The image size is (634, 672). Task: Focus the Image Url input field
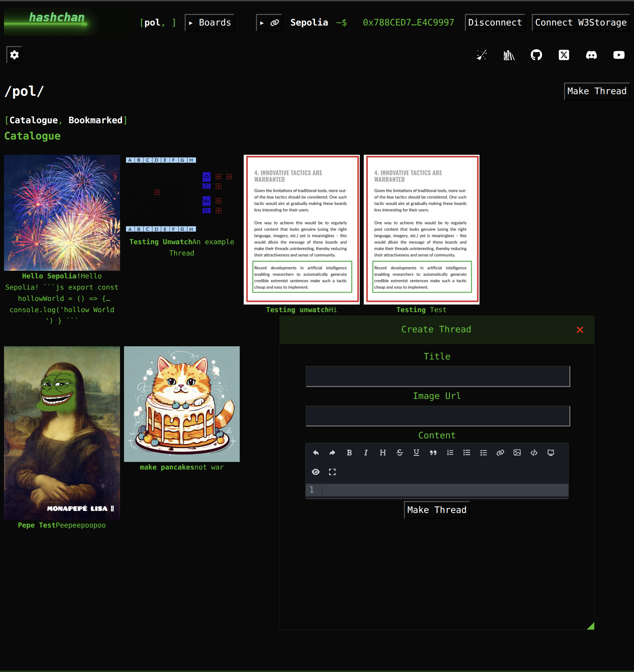tap(438, 416)
